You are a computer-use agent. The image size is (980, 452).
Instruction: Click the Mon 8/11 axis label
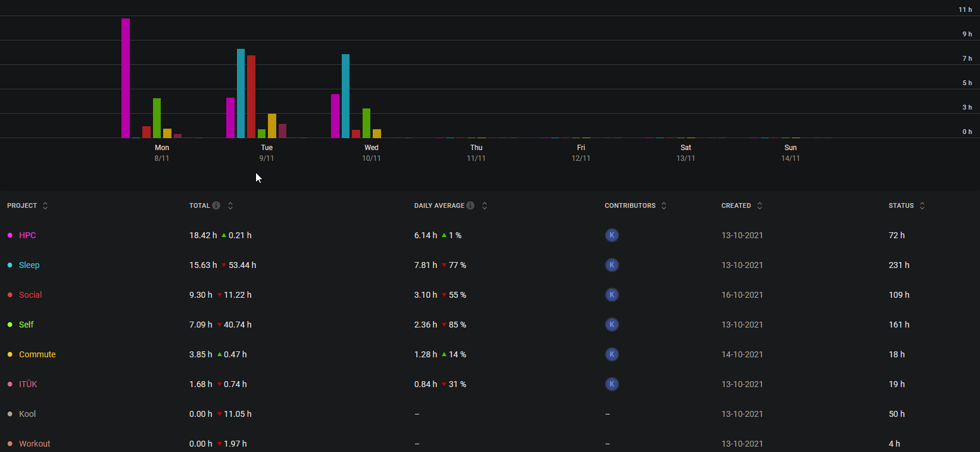point(162,152)
